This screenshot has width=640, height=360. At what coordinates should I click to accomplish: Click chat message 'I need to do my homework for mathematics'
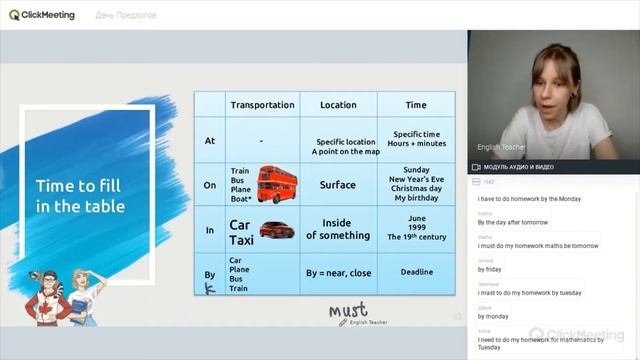point(540,344)
